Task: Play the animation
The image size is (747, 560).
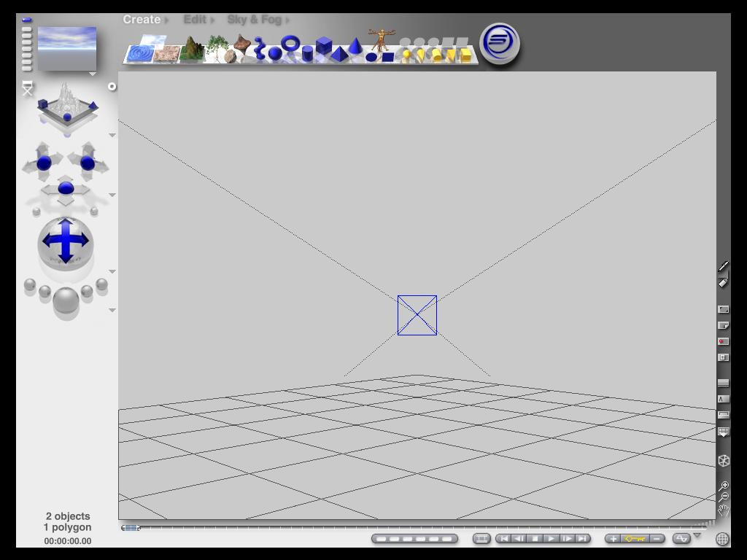Action: click(551, 539)
